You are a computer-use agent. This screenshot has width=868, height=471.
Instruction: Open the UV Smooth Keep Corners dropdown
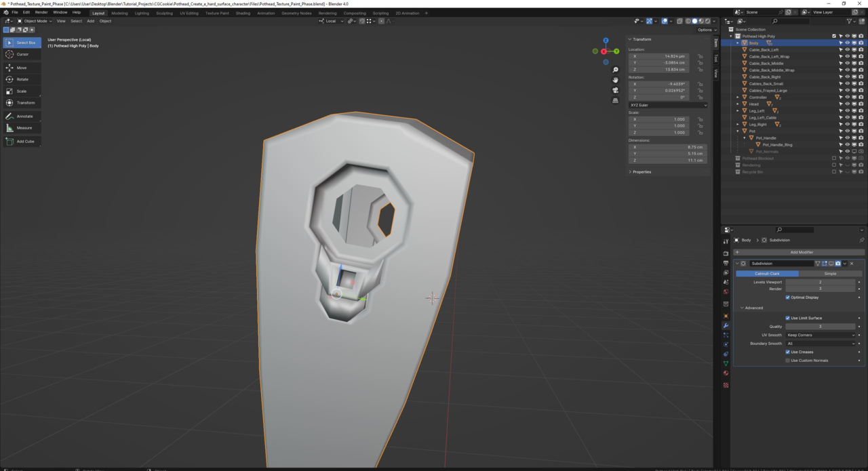coord(821,335)
